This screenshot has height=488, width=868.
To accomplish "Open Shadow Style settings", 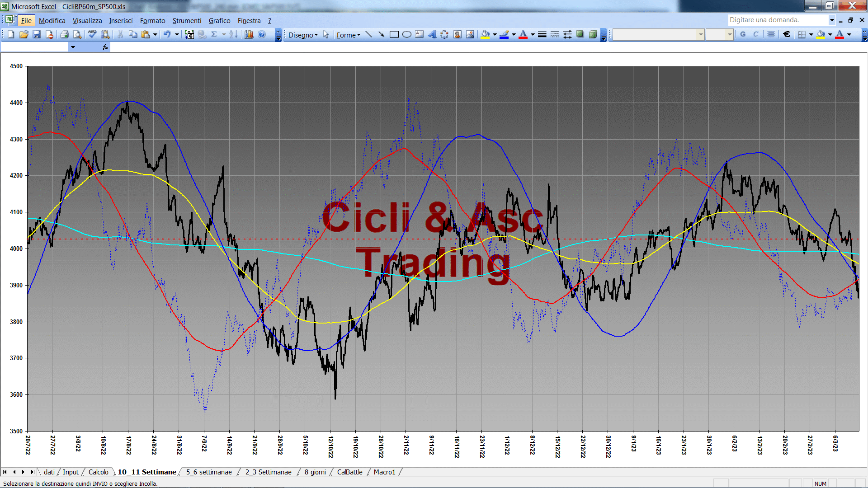I will (x=580, y=34).
